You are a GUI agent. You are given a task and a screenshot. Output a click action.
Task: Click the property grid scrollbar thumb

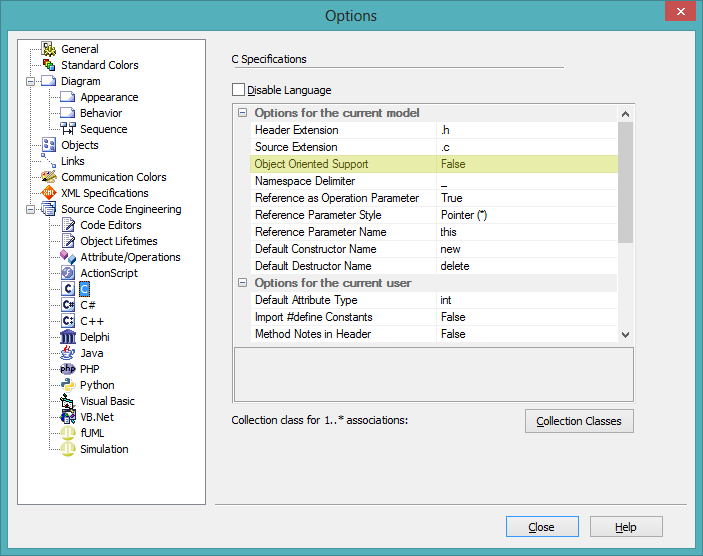pos(625,182)
